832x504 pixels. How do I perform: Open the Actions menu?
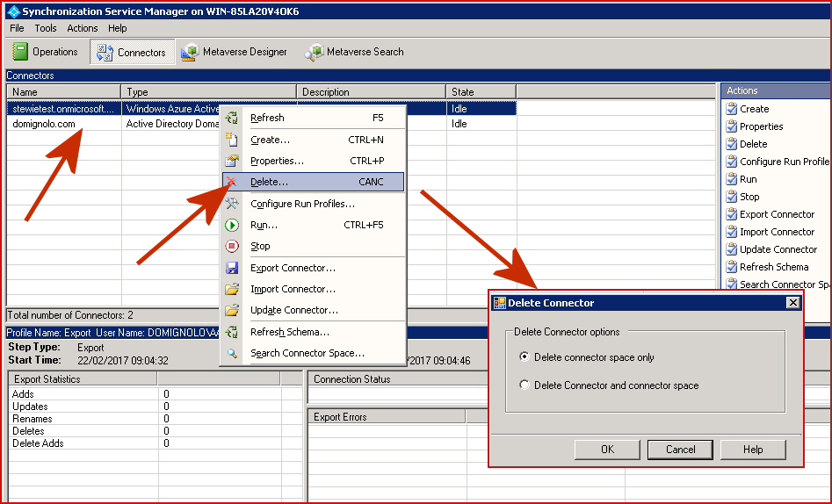(83, 28)
